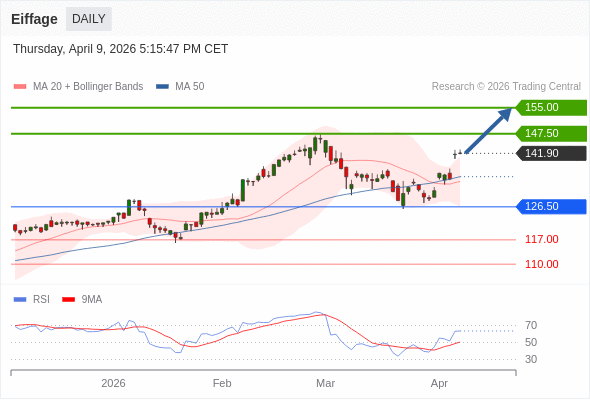The image size is (590, 400).
Task: Click the MA 20 + Bollinger Bands legend swatch
Action: pyautogui.click(x=20, y=87)
